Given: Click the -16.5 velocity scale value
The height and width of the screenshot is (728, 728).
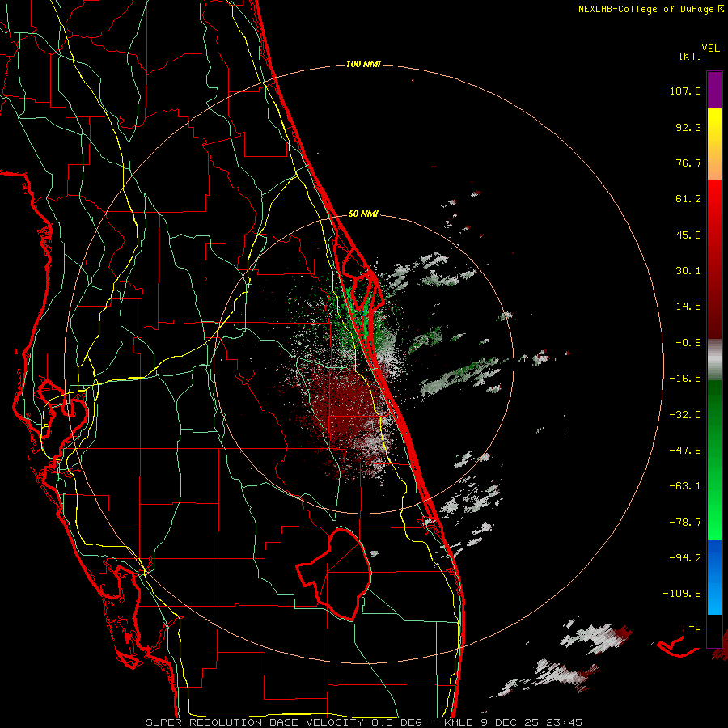Looking at the screenshot, I should coord(685,379).
